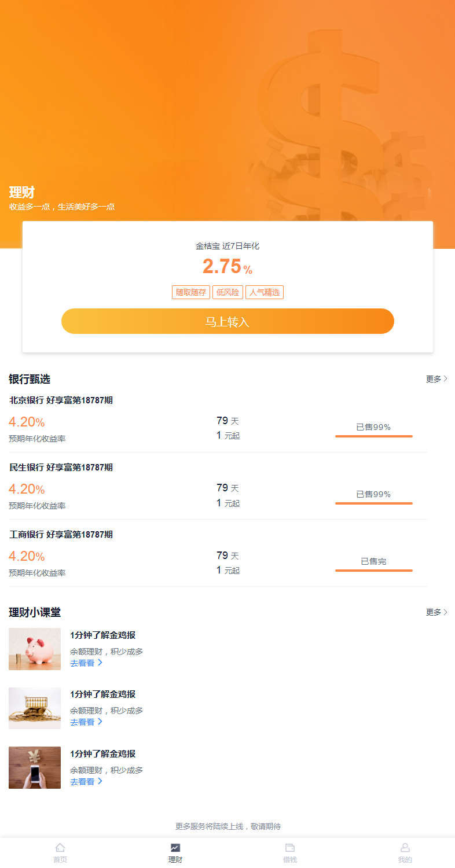This screenshot has height=868, width=455.
Task: Expand 更多 in 理财小课堂 section
Action: tap(436, 612)
